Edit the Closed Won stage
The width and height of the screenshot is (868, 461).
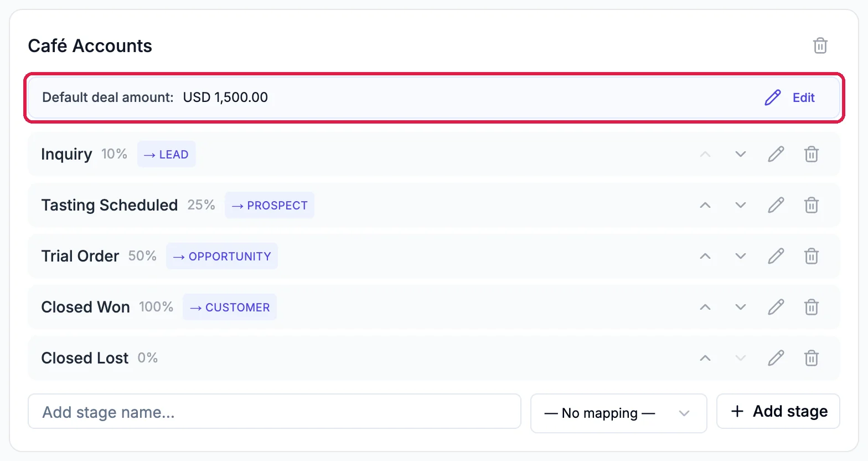pyautogui.click(x=776, y=307)
